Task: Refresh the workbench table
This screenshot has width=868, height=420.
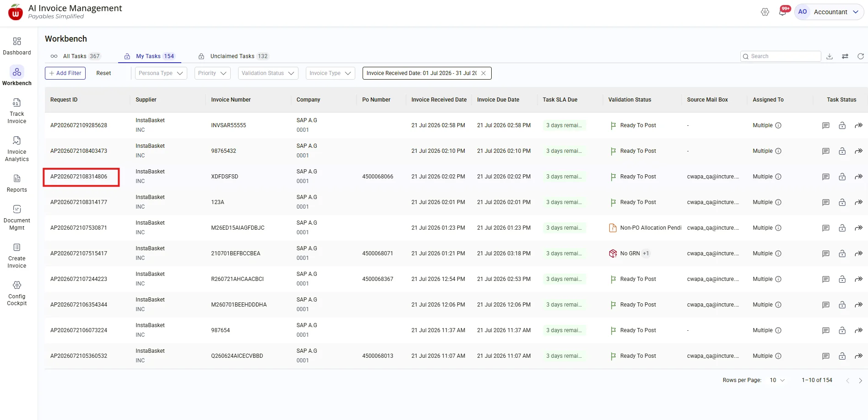Action: tap(861, 56)
